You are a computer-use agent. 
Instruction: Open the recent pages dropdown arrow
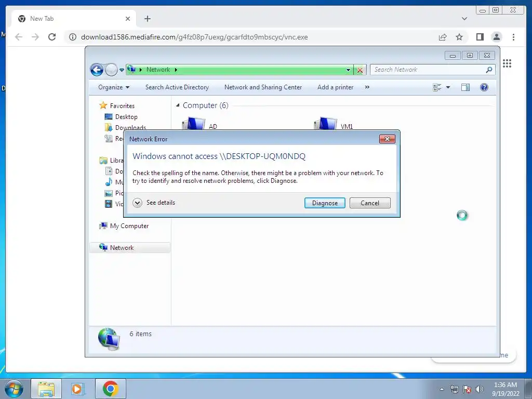[x=122, y=70]
